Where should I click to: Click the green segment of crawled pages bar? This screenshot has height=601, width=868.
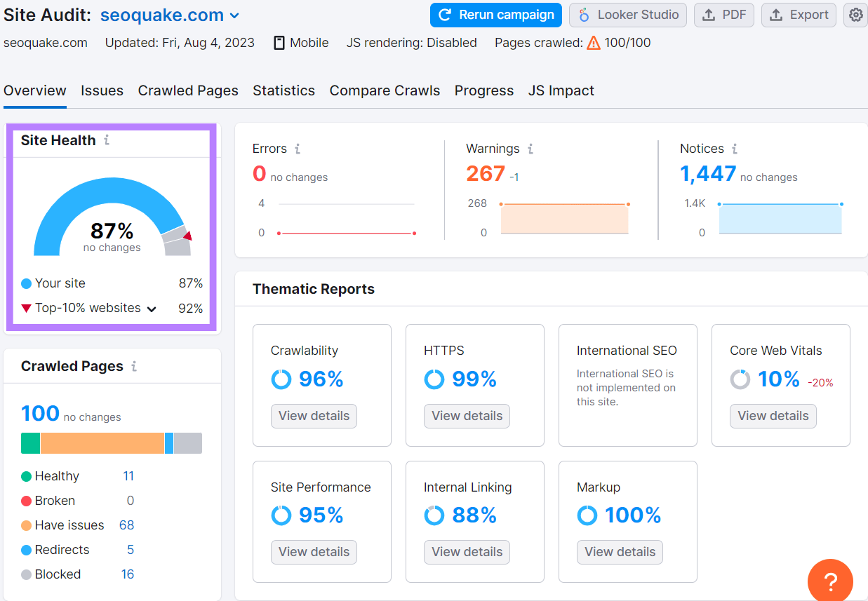[x=30, y=443]
